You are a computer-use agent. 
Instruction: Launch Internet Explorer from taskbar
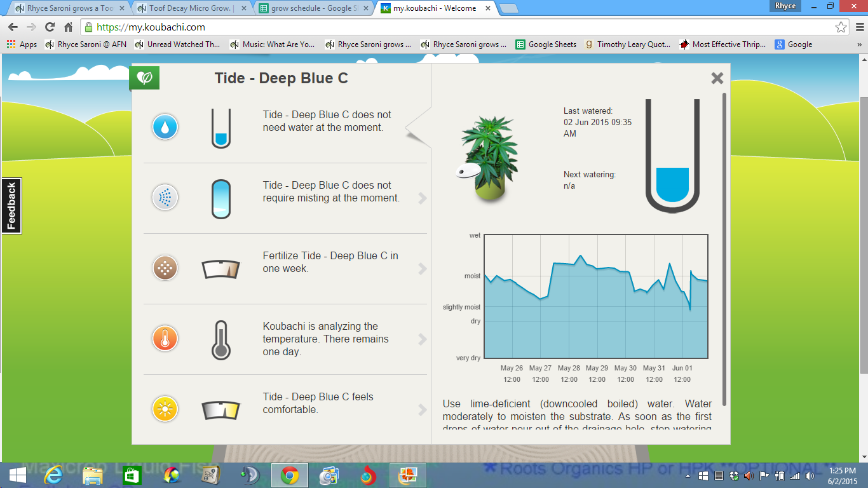(53, 475)
